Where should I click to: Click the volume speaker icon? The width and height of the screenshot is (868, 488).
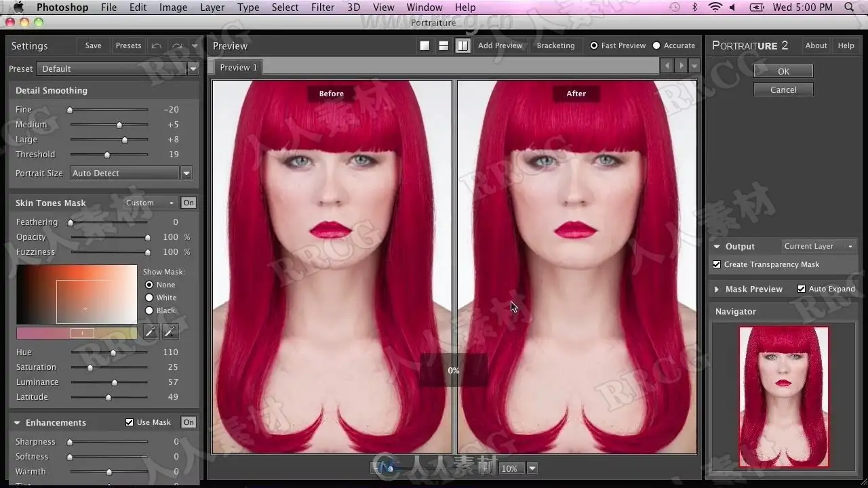click(733, 7)
